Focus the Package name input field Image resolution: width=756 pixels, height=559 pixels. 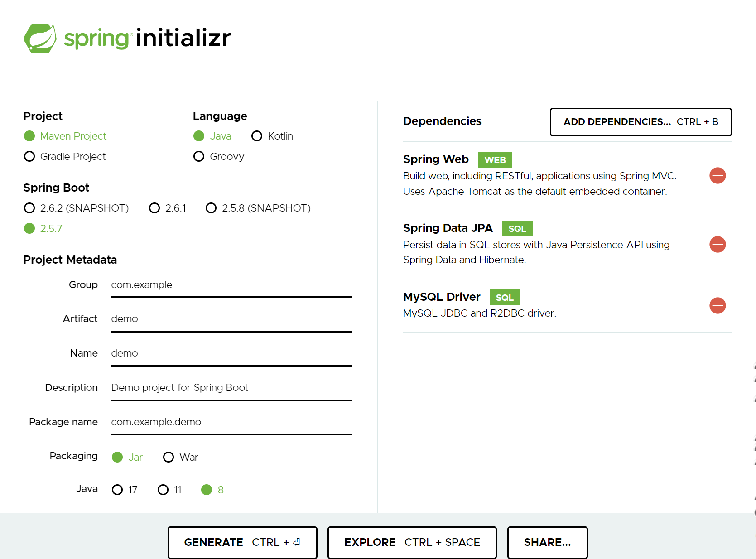pyautogui.click(x=231, y=423)
